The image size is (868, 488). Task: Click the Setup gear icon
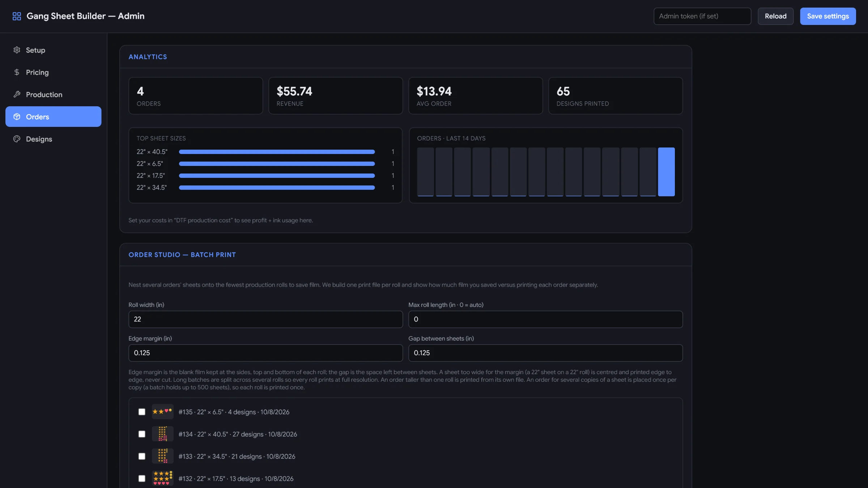click(17, 50)
